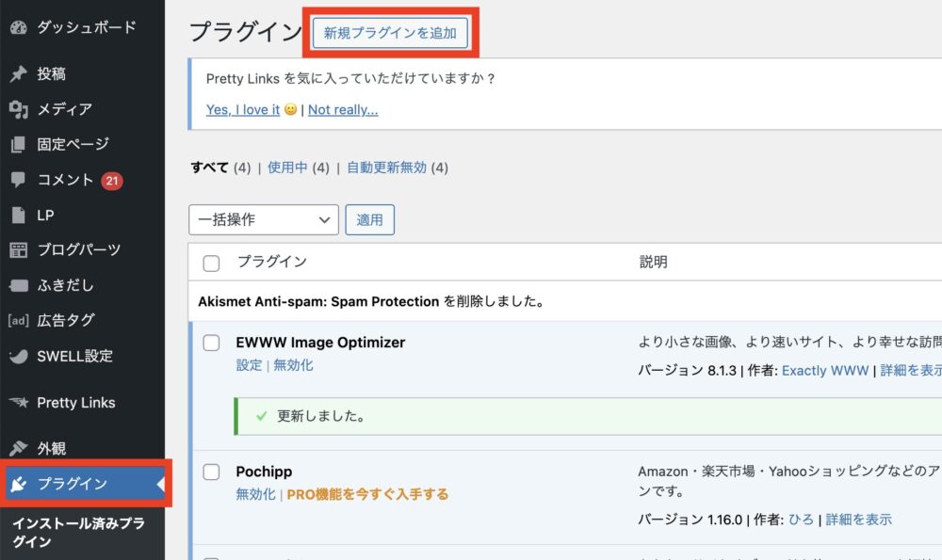Open the 一括操作 dropdown
The image size is (942, 560).
click(264, 219)
